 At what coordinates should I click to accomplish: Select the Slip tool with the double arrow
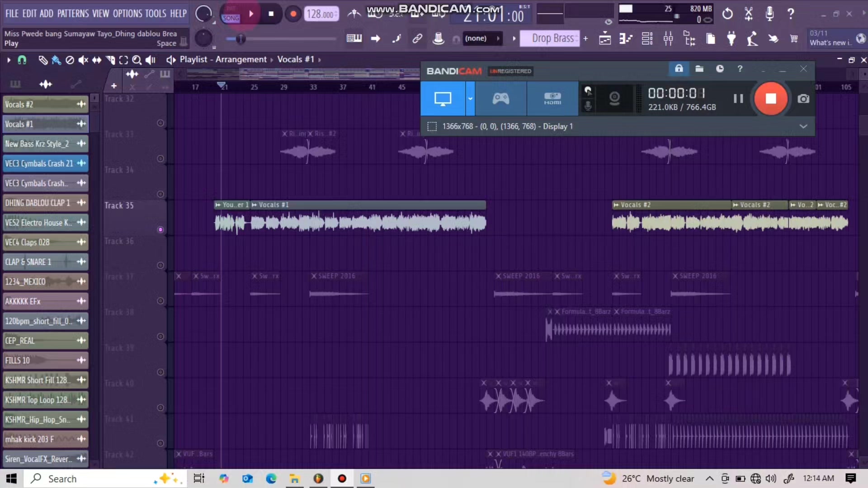pyautogui.click(x=97, y=60)
